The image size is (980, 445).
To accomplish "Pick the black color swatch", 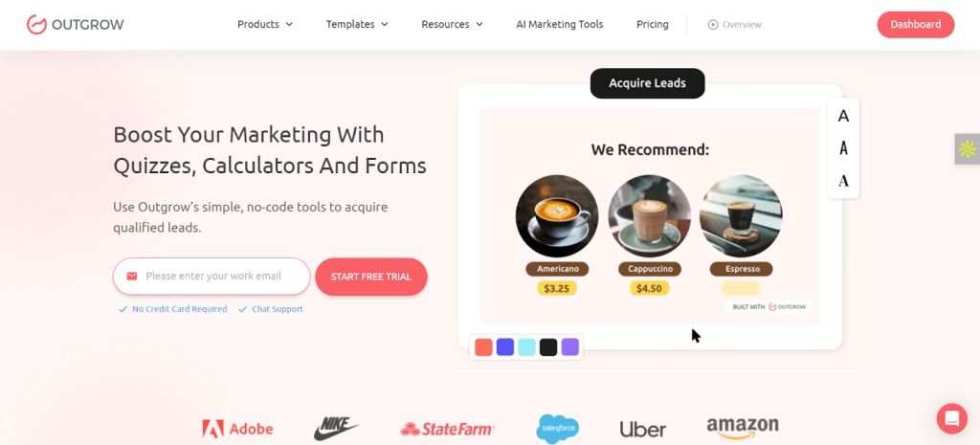I will click(x=548, y=346).
